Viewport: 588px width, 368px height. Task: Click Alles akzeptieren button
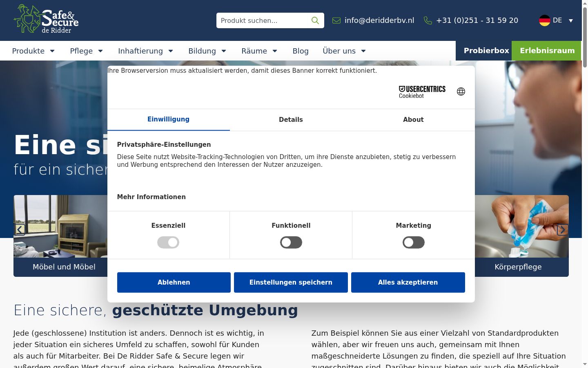click(x=408, y=283)
